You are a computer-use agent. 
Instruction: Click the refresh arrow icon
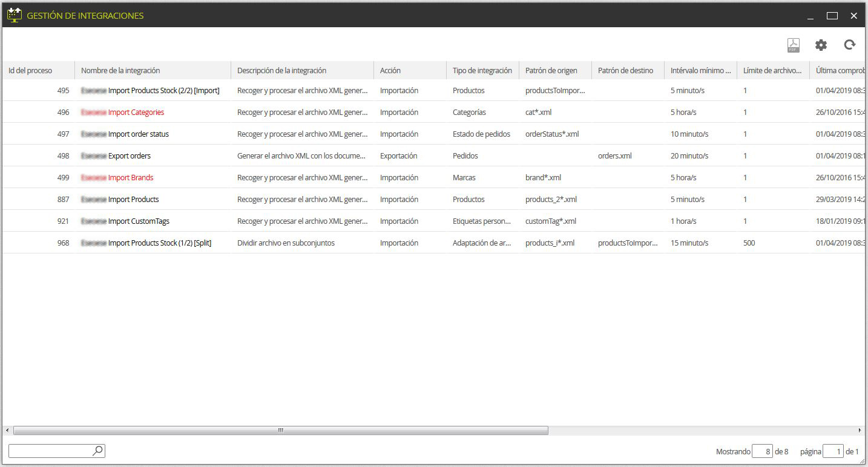850,45
